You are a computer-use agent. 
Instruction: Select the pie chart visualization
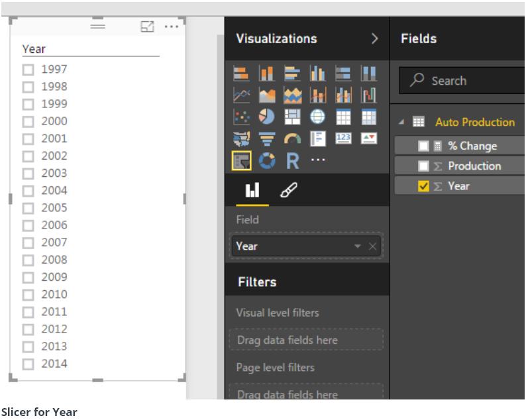(267, 117)
